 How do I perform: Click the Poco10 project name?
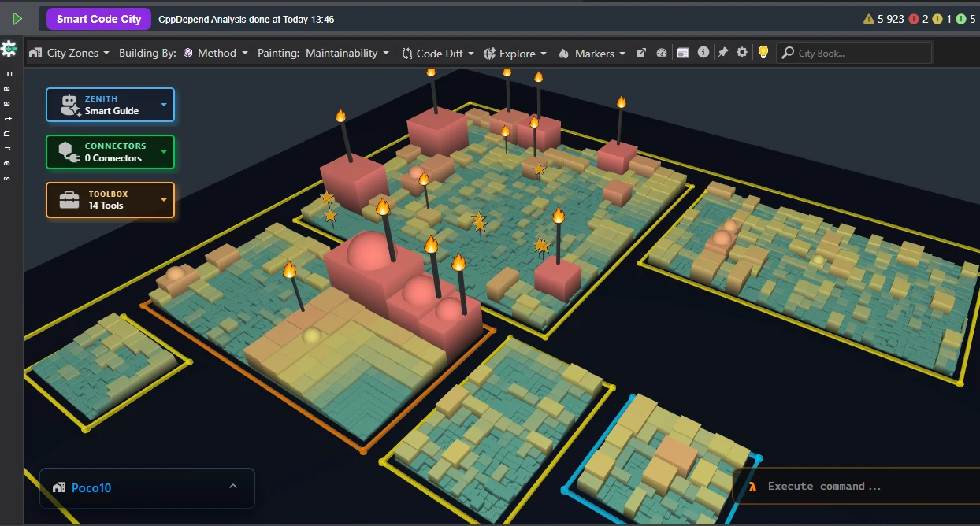coord(91,487)
